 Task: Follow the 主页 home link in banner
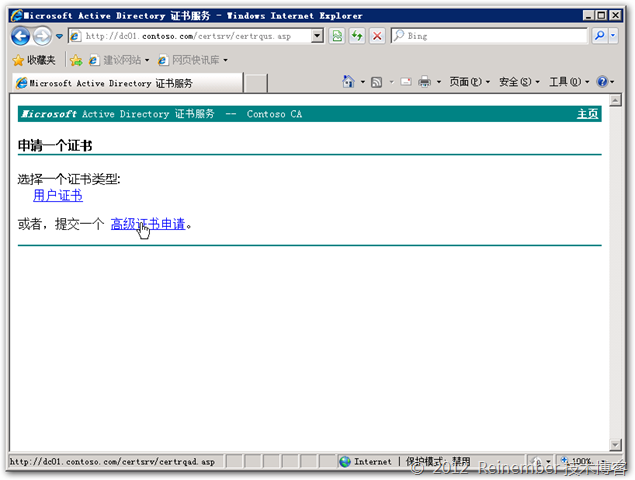click(588, 114)
